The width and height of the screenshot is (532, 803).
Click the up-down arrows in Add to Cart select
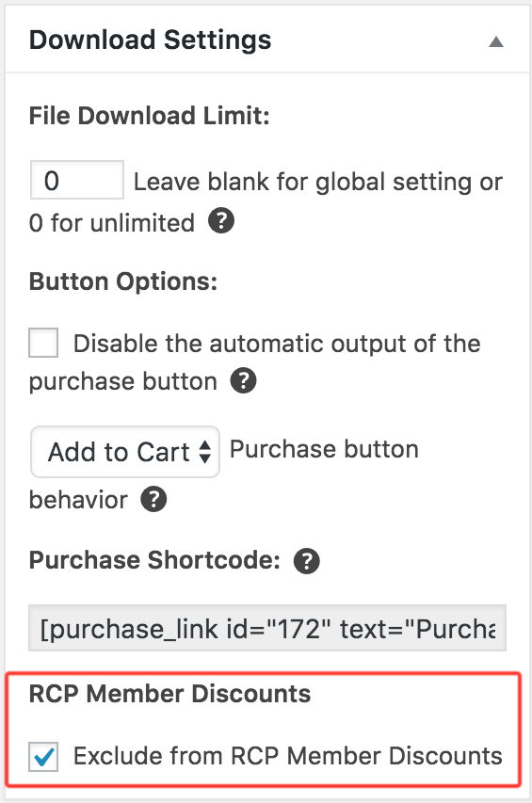205,452
